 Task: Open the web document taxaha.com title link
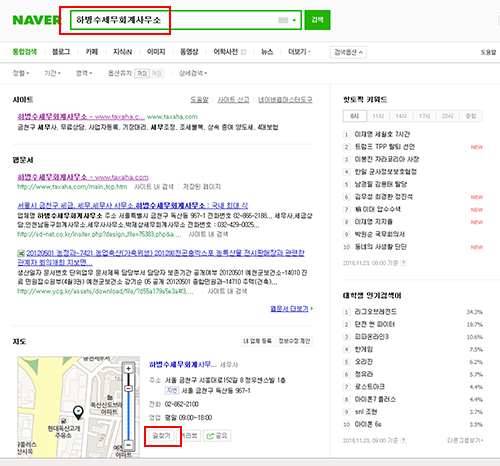[83, 177]
